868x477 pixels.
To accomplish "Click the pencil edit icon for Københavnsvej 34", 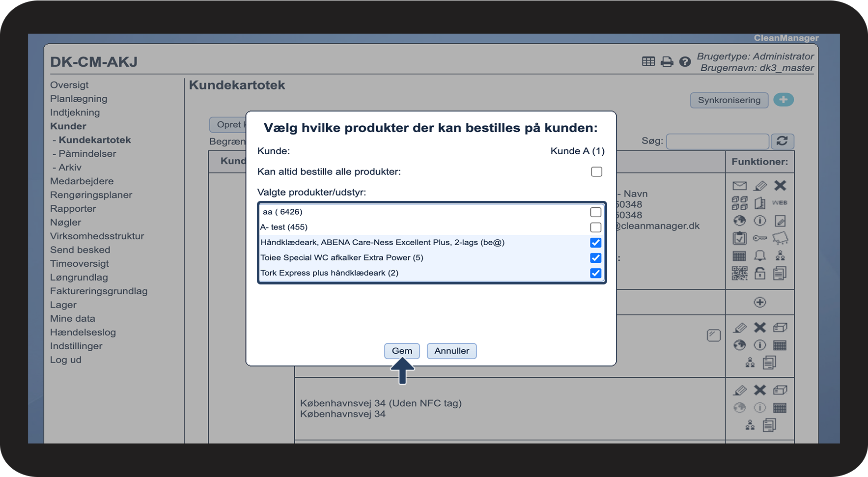I will [740, 391].
